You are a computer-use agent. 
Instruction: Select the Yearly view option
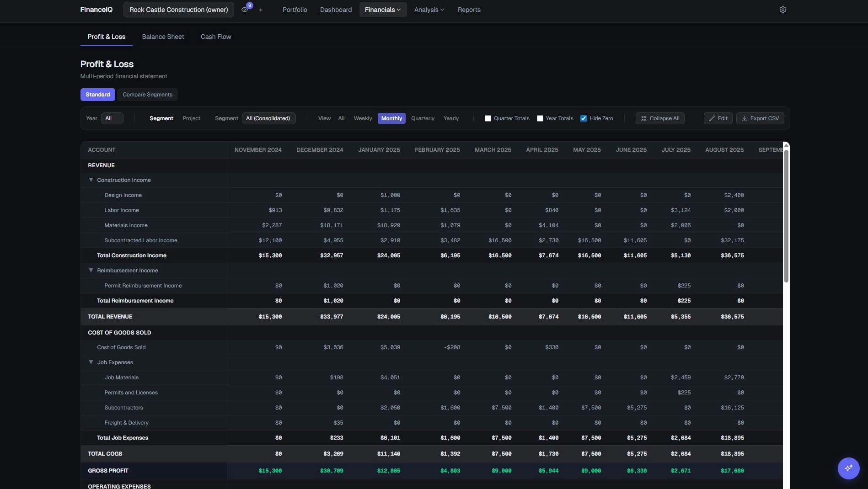[x=451, y=118]
